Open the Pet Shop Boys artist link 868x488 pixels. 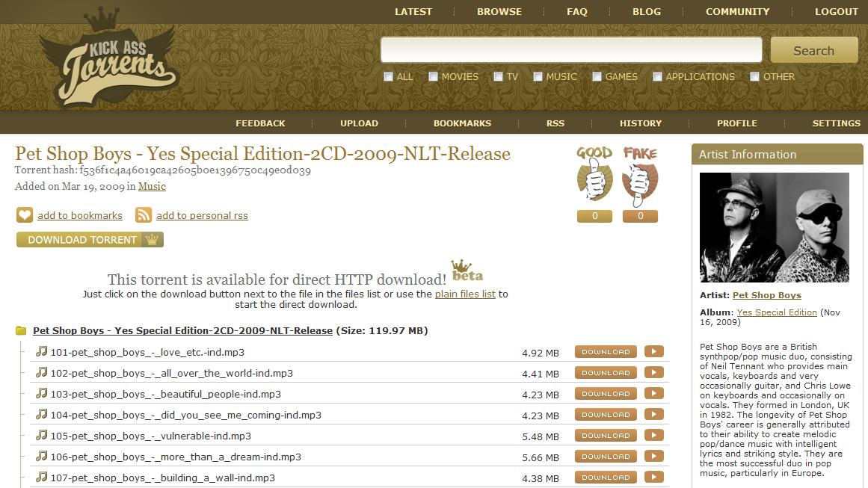tap(767, 295)
